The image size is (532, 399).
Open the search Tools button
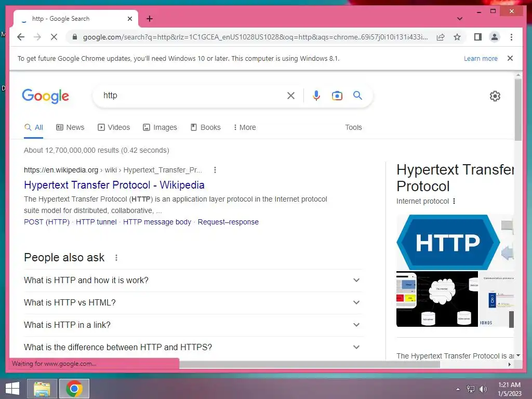(353, 128)
